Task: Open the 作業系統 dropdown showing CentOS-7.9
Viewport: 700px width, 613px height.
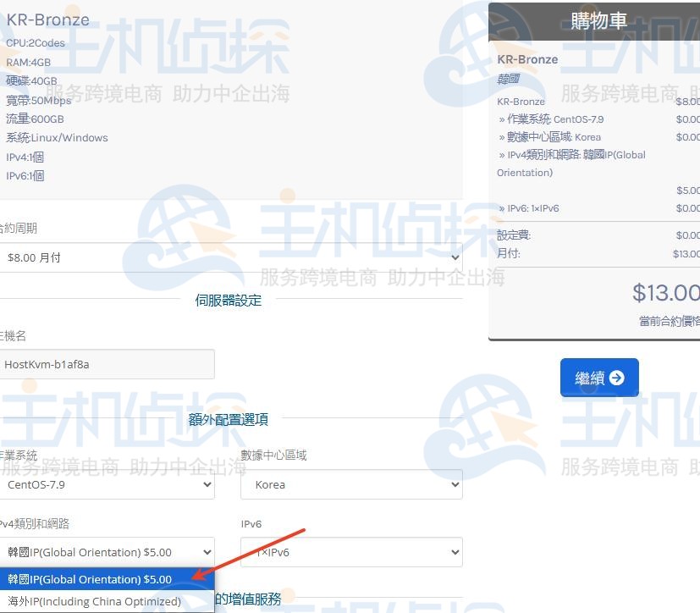Action: point(107,484)
